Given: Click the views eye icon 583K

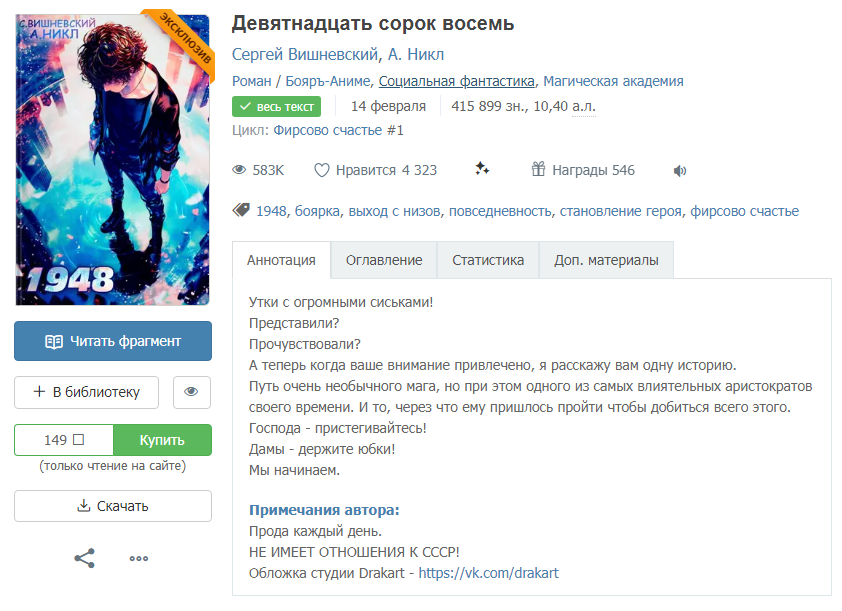Looking at the screenshot, I should (239, 170).
